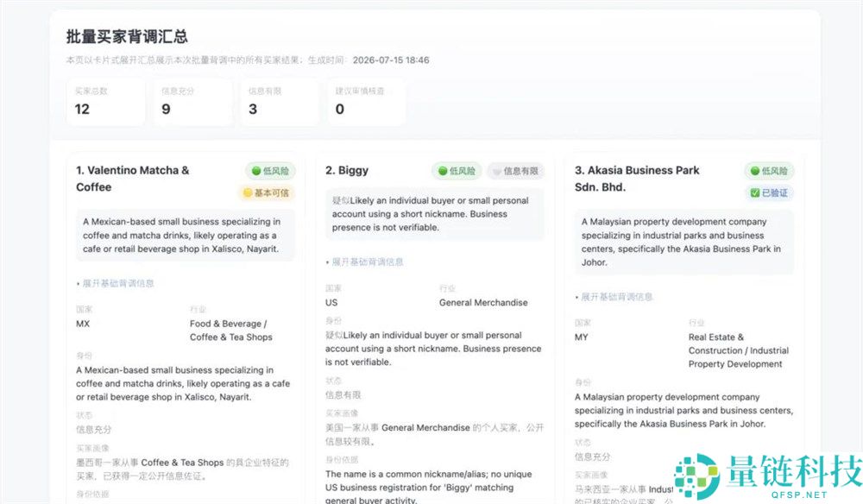Click the Akasia summary box about Johor
Screen dimensions: 863x504
click(x=684, y=243)
